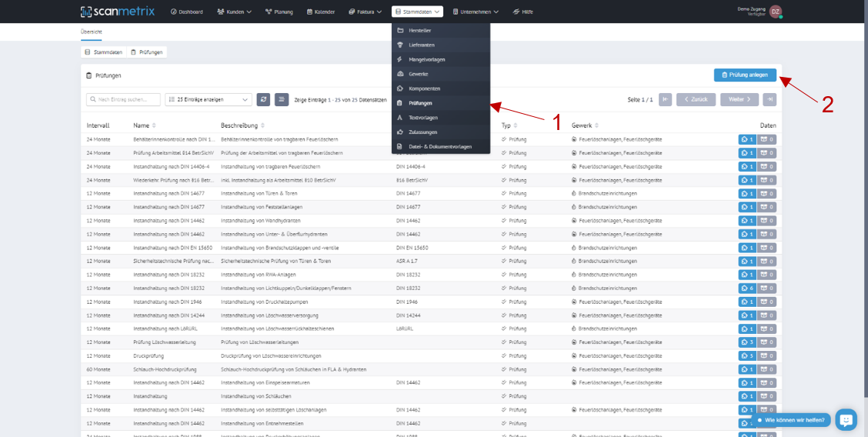Select Lieferanten from Stammdaten menu
Viewport: 868px width, 437px height.
pos(441,45)
